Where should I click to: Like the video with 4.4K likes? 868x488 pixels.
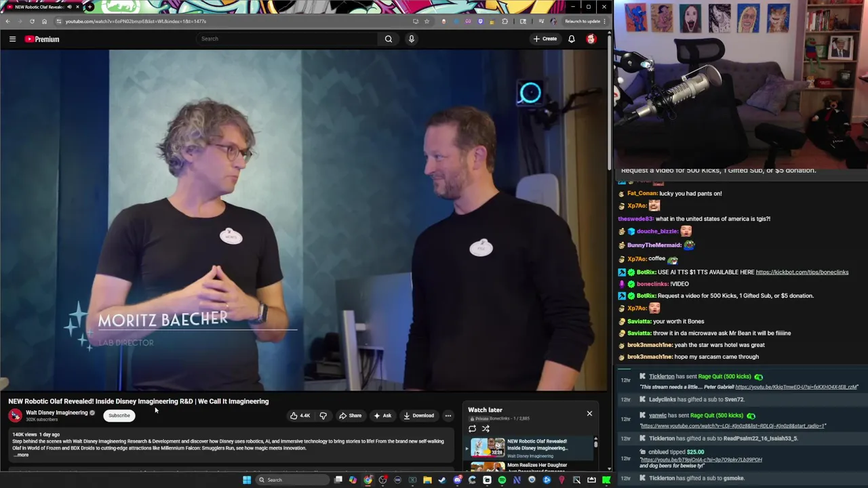pyautogui.click(x=299, y=415)
